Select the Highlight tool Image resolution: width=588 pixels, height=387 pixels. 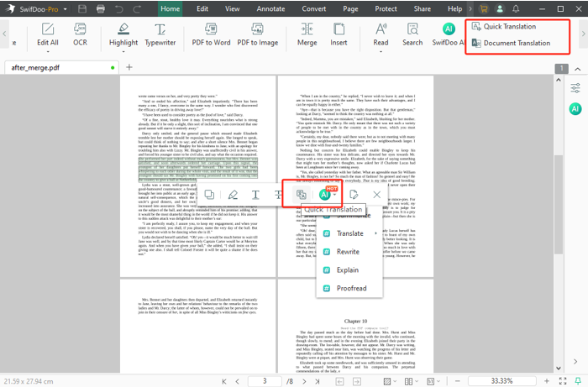(x=123, y=34)
